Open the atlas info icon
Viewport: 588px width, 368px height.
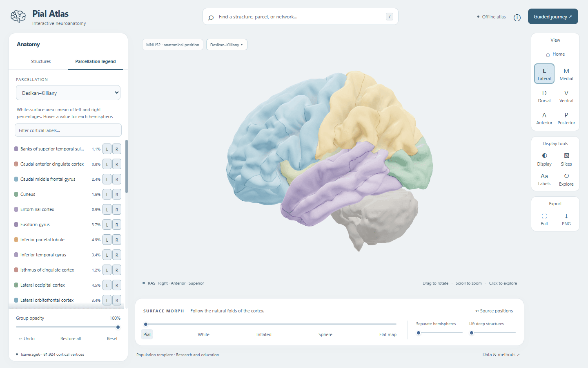point(517,17)
